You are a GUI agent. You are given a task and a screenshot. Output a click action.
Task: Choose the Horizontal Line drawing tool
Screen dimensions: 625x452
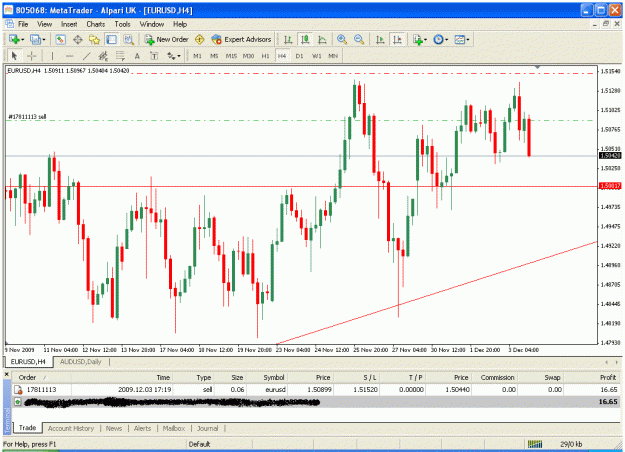69,56
